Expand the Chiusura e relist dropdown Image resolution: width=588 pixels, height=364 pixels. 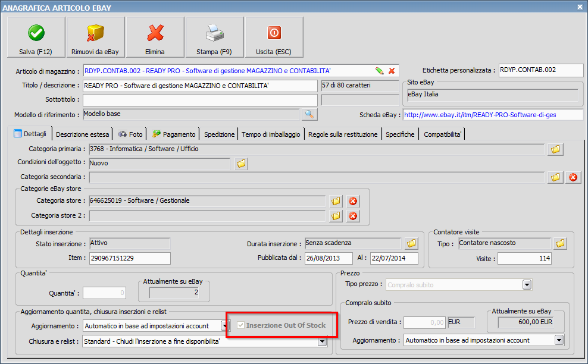[322, 341]
